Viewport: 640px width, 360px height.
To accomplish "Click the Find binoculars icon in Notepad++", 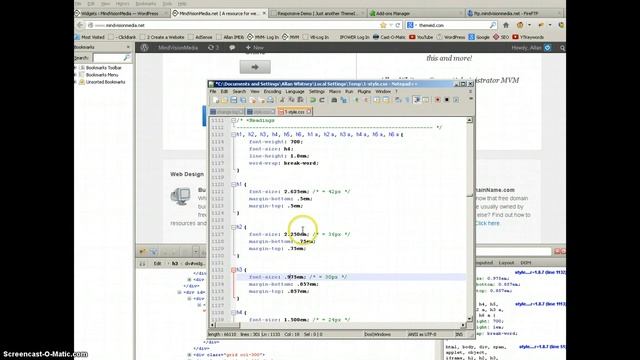I will click(334, 100).
